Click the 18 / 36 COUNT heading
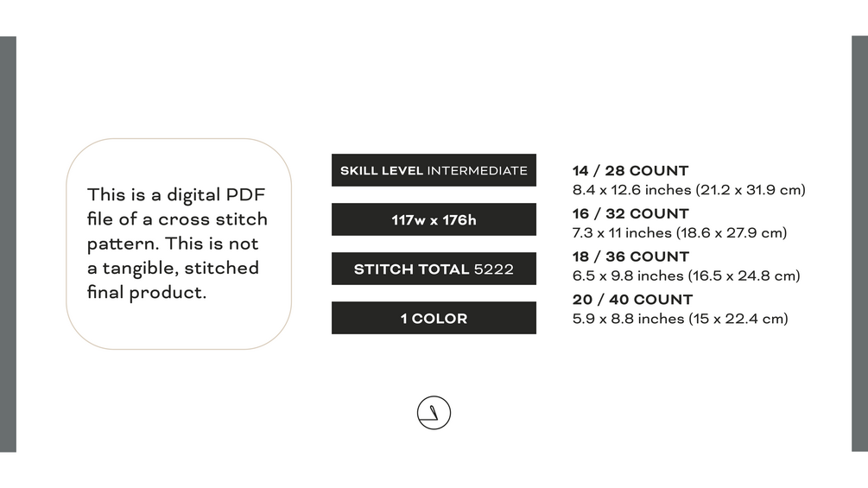Image resolution: width=868 pixels, height=488 pixels. [x=630, y=257]
